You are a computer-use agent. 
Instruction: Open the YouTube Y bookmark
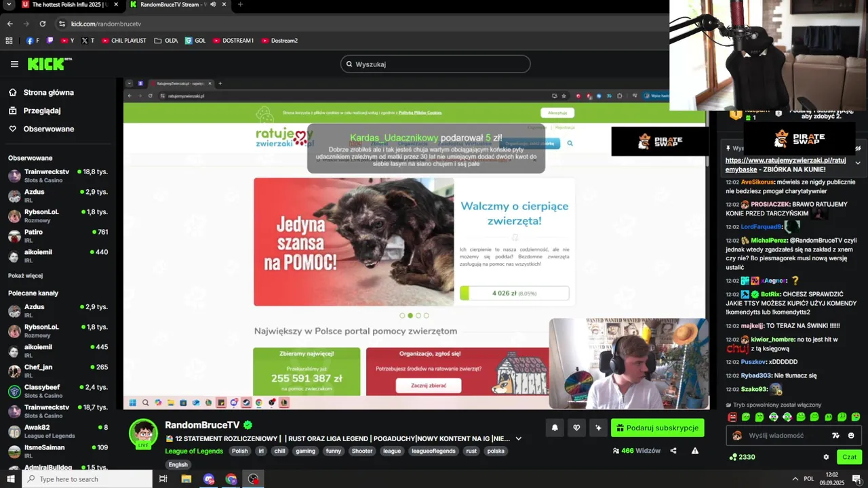point(68,41)
